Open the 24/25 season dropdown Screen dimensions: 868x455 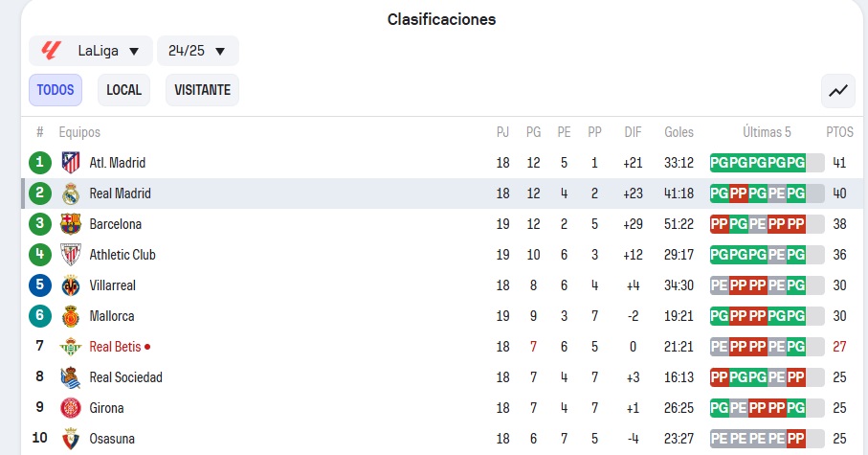click(198, 51)
